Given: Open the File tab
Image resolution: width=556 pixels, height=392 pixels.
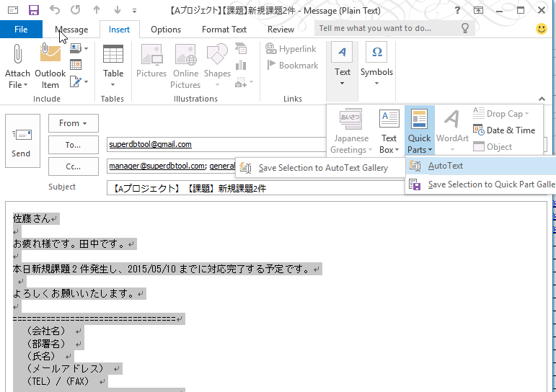Looking at the screenshot, I should tap(22, 30).
